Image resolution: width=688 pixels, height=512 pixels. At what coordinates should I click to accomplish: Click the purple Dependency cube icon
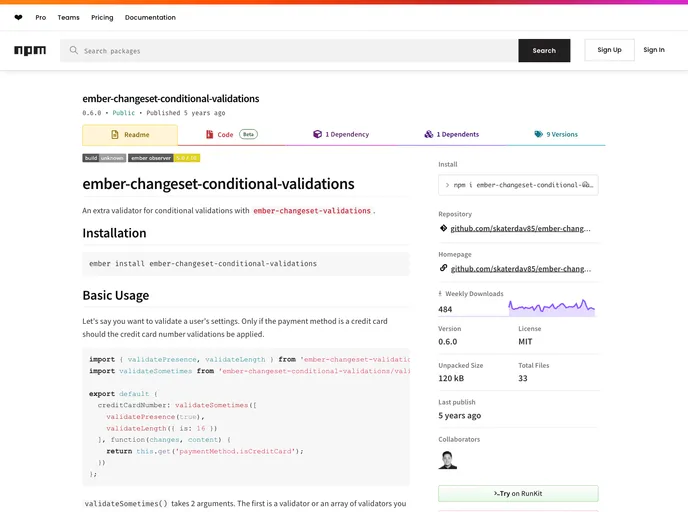[x=318, y=134]
